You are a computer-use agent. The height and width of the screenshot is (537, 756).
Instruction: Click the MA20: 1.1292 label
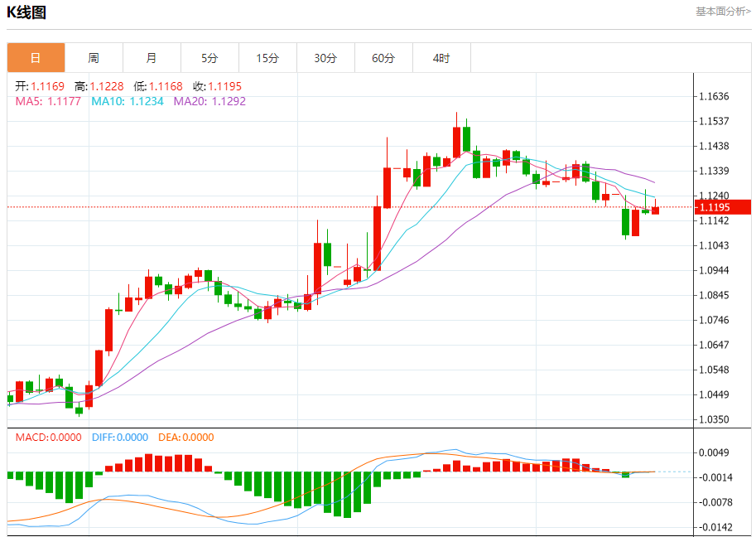[x=209, y=101]
